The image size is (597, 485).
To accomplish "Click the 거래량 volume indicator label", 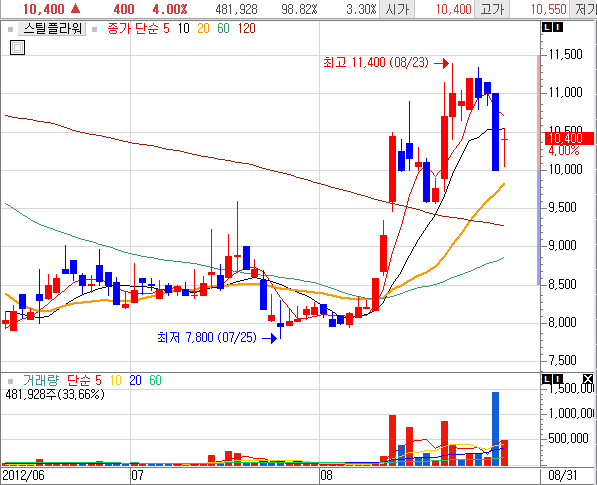I will tap(41, 380).
